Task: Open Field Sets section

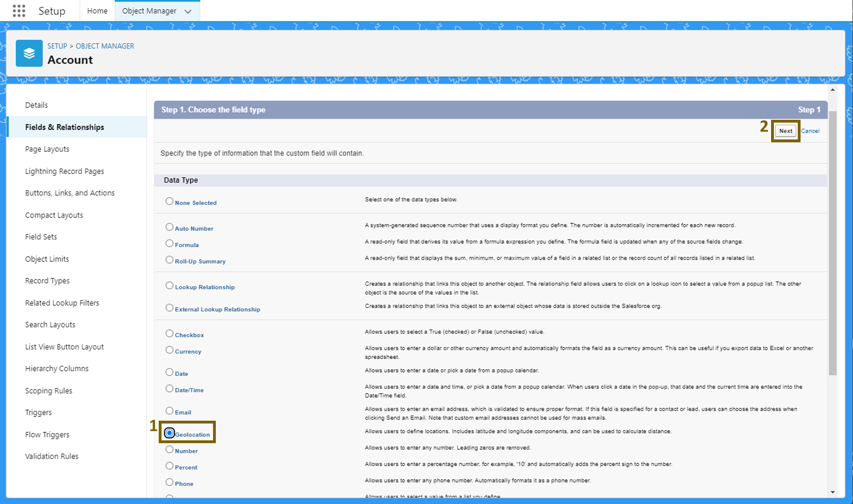Action: pos(41,237)
